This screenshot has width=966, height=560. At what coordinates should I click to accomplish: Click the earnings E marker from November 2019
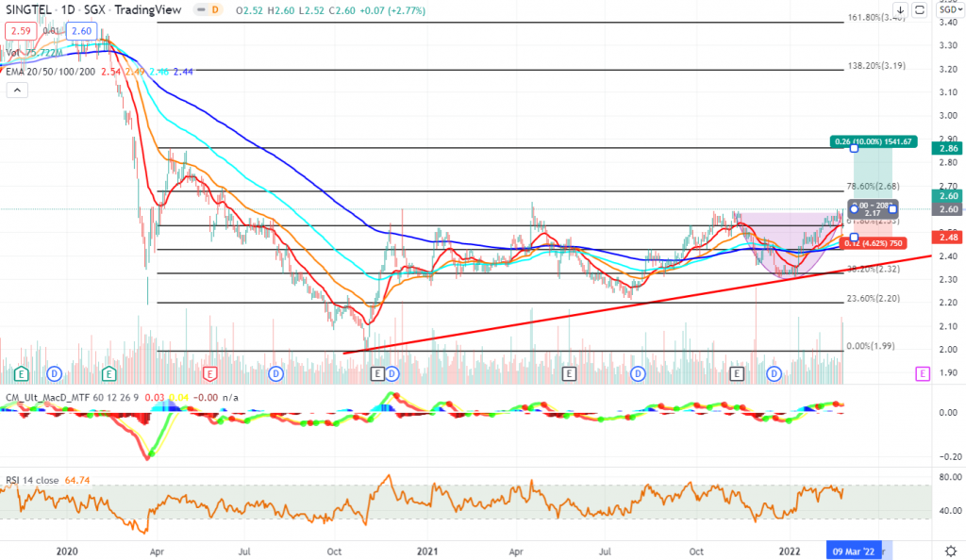pos(22,373)
